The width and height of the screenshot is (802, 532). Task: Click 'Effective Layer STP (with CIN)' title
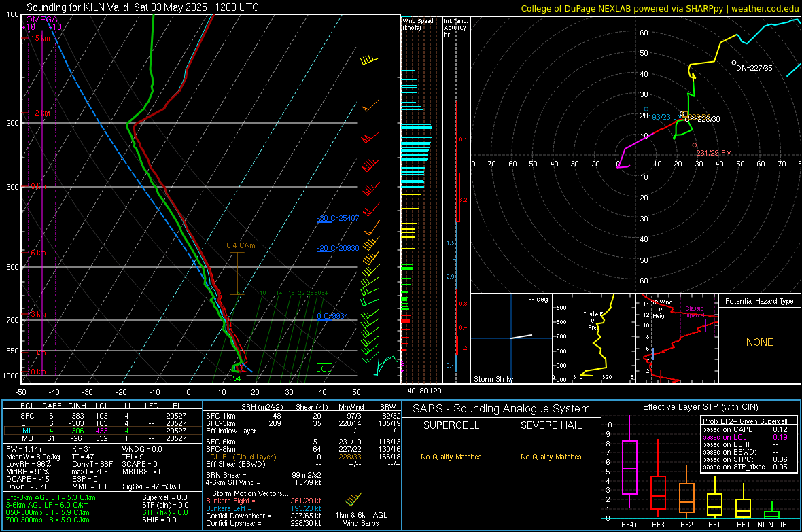tap(700, 407)
